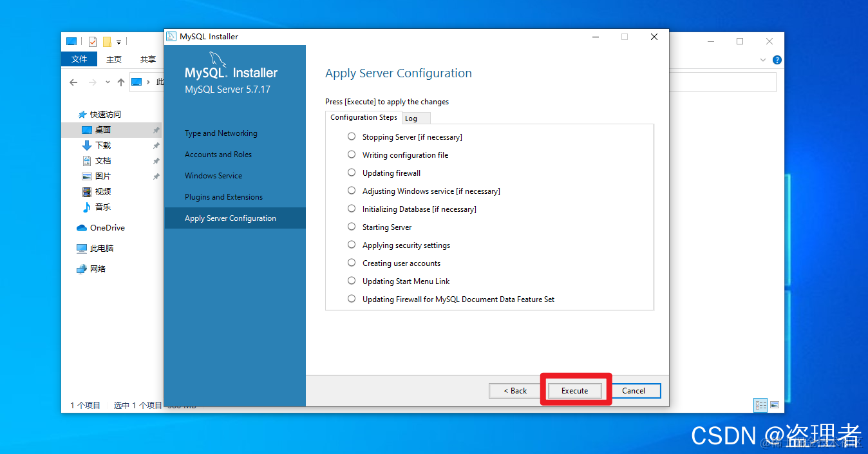
Task: Click the new folder icon in quick access toolbar
Action: click(x=107, y=42)
